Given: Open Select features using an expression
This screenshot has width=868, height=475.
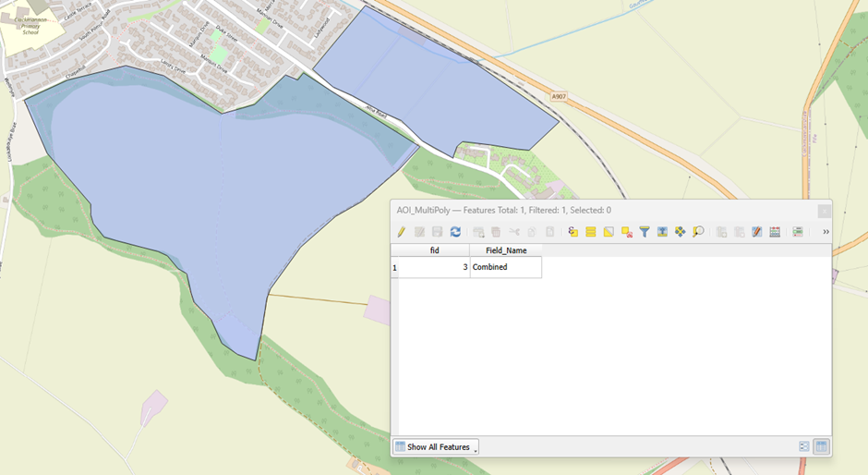Looking at the screenshot, I should coord(573,232).
